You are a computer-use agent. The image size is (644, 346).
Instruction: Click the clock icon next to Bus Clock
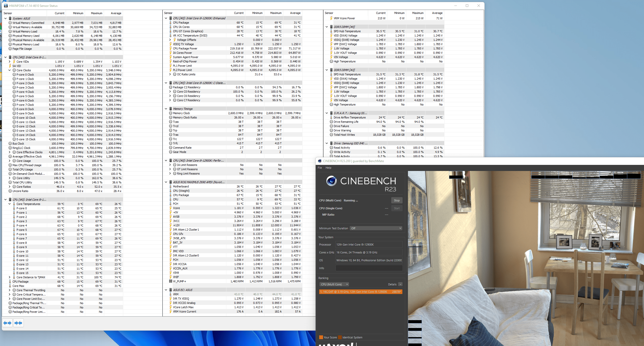click(x=10, y=144)
